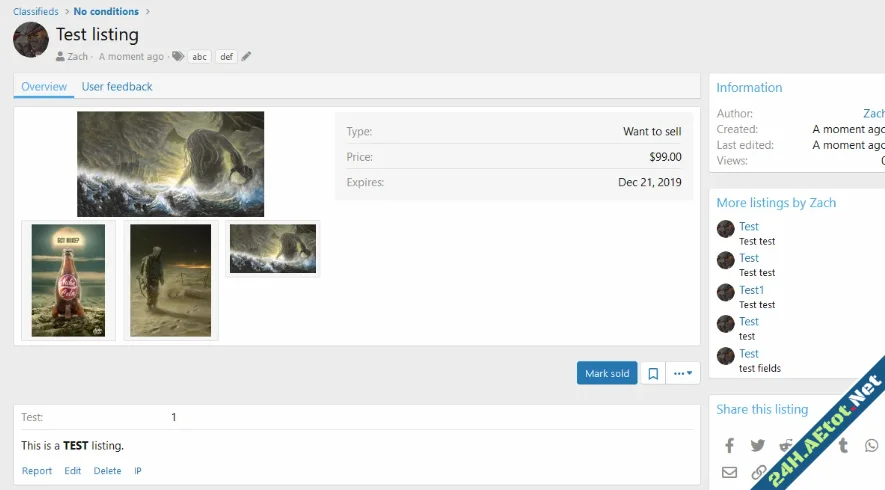Select the Overview tab

pos(44,87)
